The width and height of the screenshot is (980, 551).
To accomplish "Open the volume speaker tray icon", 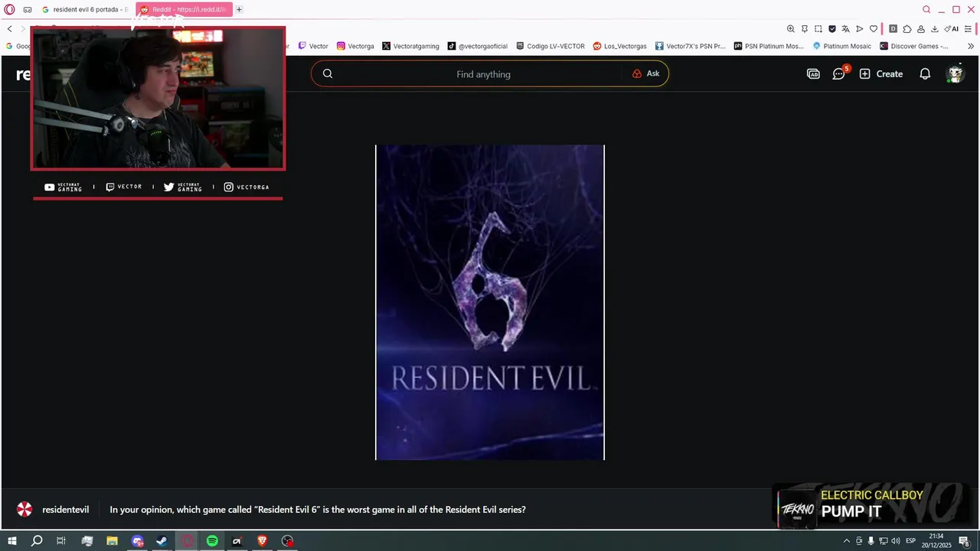I will coord(895,541).
